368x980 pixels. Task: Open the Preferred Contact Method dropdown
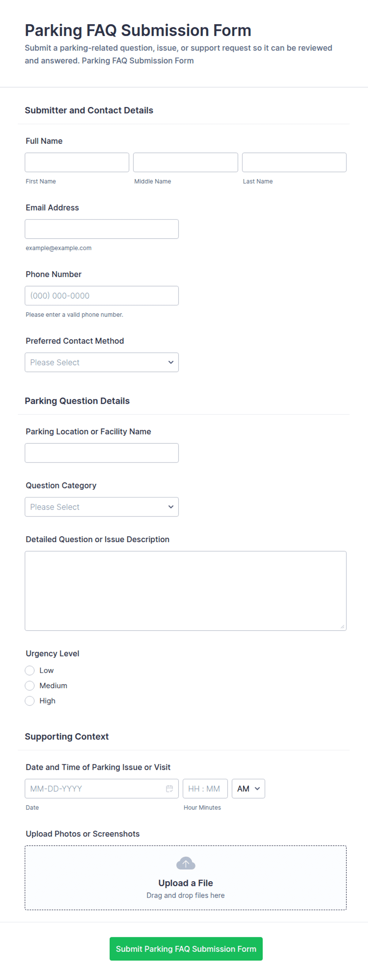coord(102,362)
